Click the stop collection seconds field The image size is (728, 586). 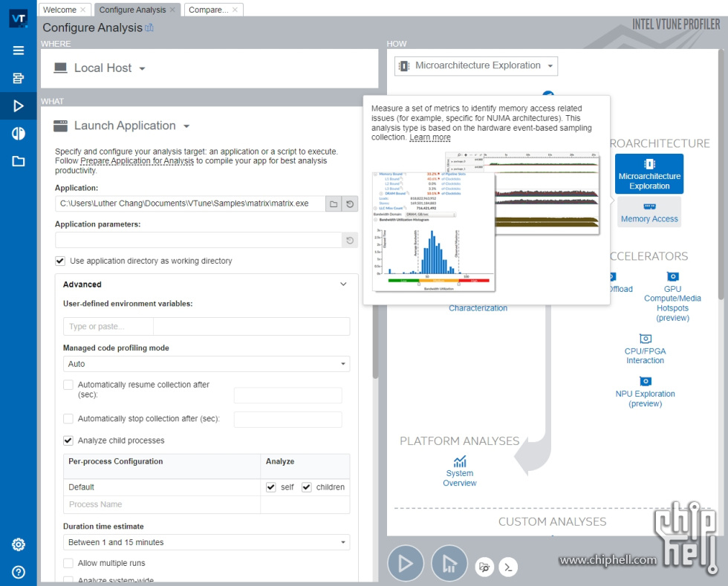(x=288, y=420)
